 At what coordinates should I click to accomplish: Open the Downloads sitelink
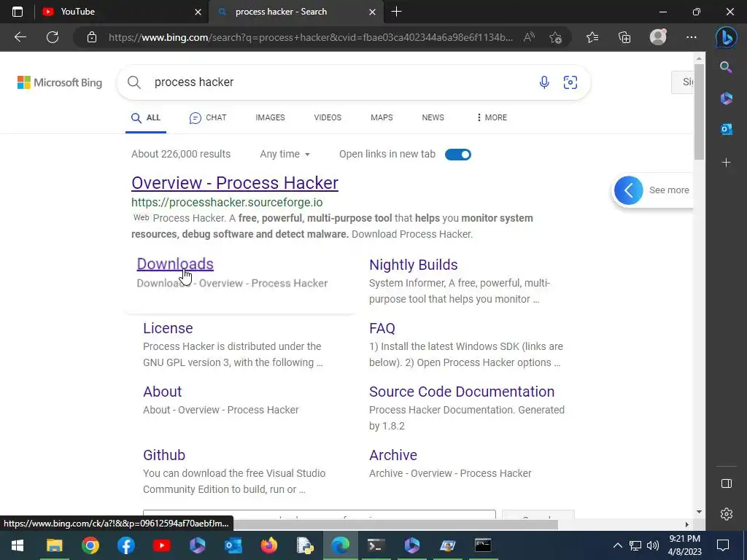click(175, 264)
